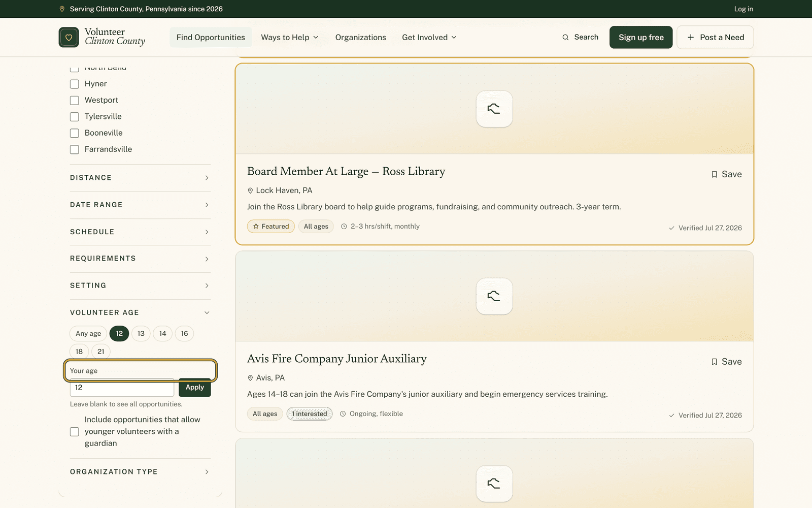Viewport: 812px width, 508px height.
Task: Expand the Requirements filter section
Action: 140,259
